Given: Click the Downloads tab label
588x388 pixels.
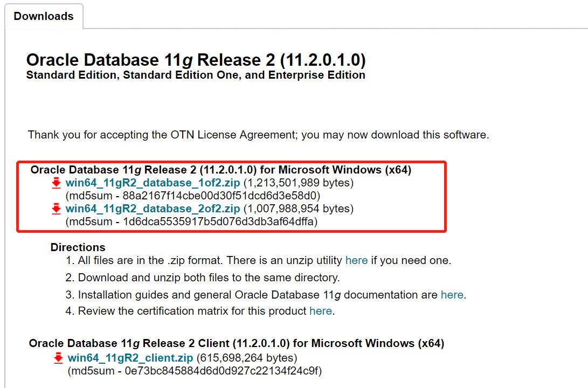Looking at the screenshot, I should pyautogui.click(x=43, y=16).
